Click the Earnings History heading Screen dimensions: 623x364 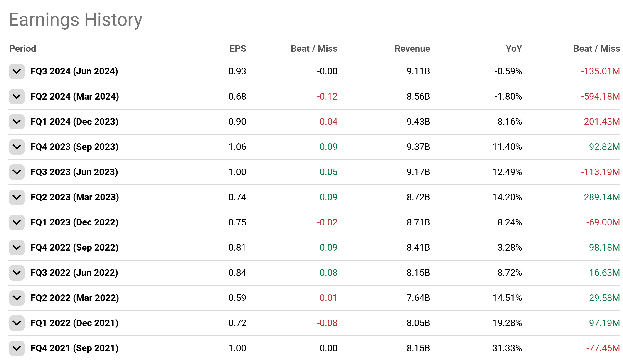pos(75,20)
